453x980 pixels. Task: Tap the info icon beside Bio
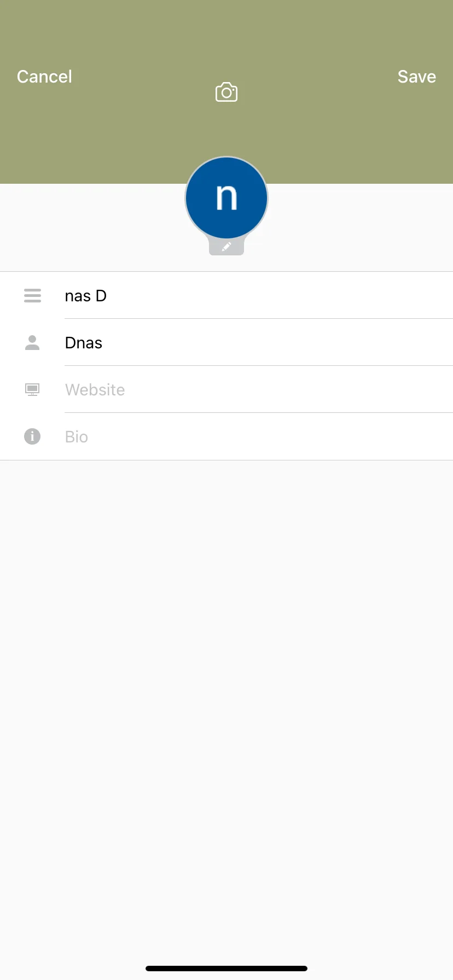(x=32, y=436)
